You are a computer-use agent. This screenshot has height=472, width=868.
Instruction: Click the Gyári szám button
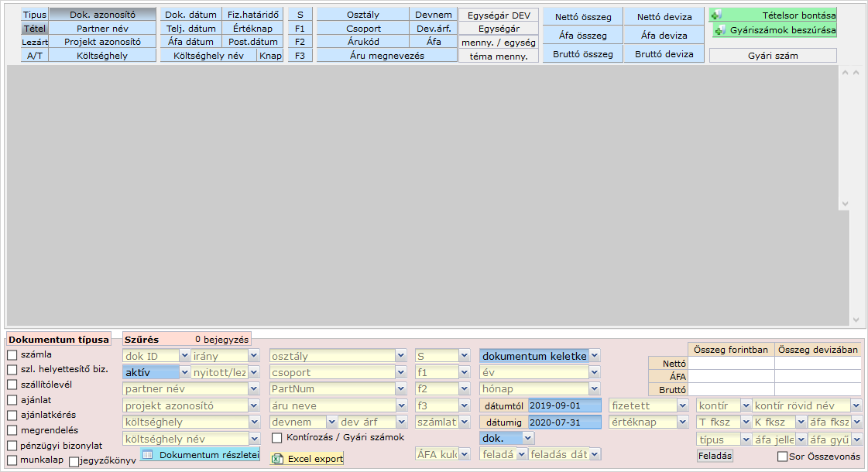tap(772, 56)
